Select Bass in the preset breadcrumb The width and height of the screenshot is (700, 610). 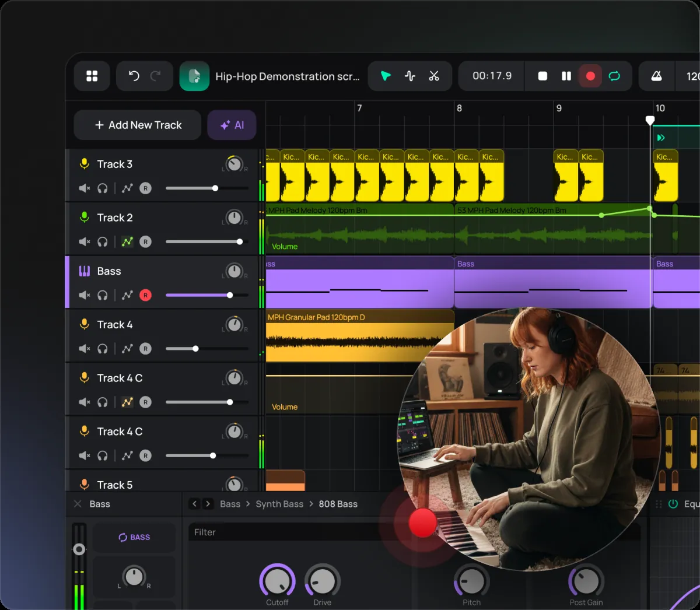point(230,504)
